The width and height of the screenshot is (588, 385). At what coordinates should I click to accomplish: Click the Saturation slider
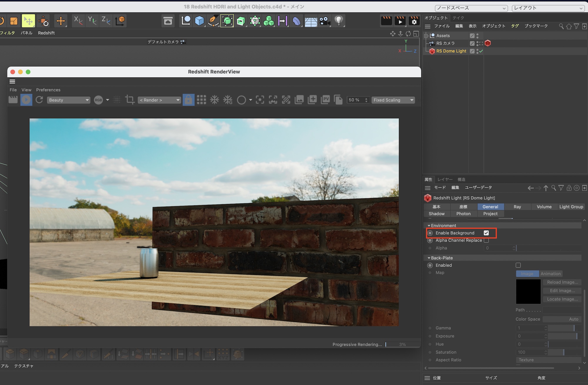pos(564,352)
